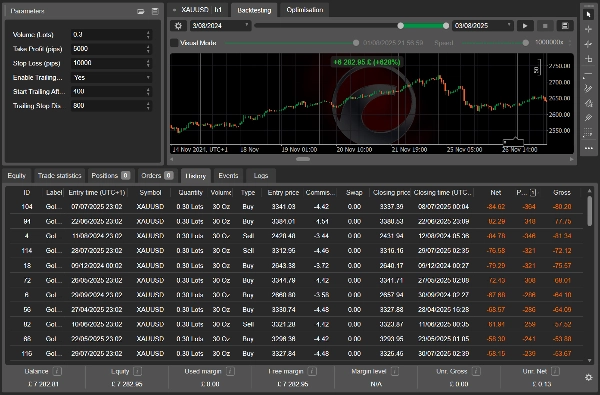Open the Logs tab

261,176
